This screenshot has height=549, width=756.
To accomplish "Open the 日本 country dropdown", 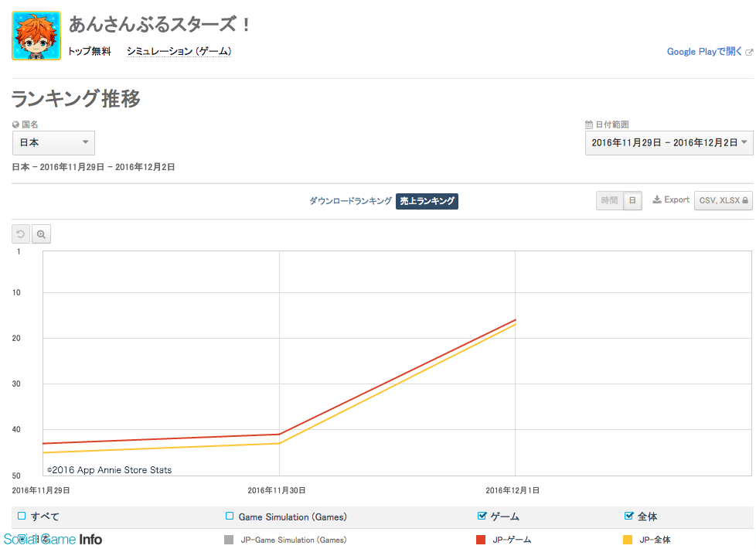I will pyautogui.click(x=53, y=143).
